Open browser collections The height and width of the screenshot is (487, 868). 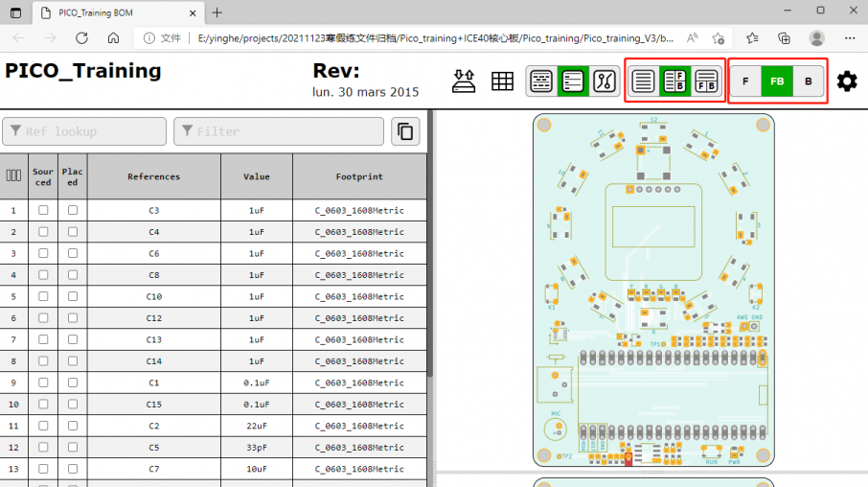coord(784,38)
